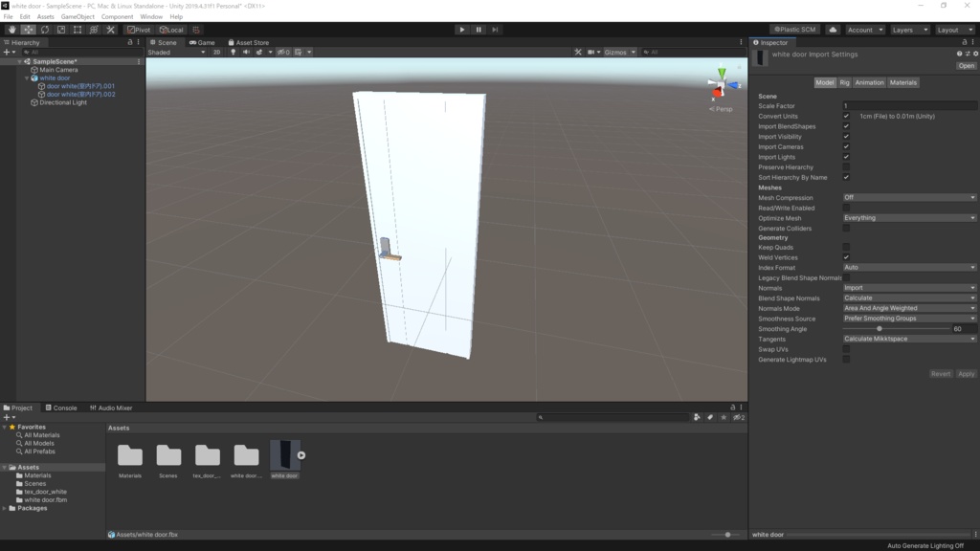Open the GameObject menu
This screenshot has height=551, width=980.
pos(78,17)
